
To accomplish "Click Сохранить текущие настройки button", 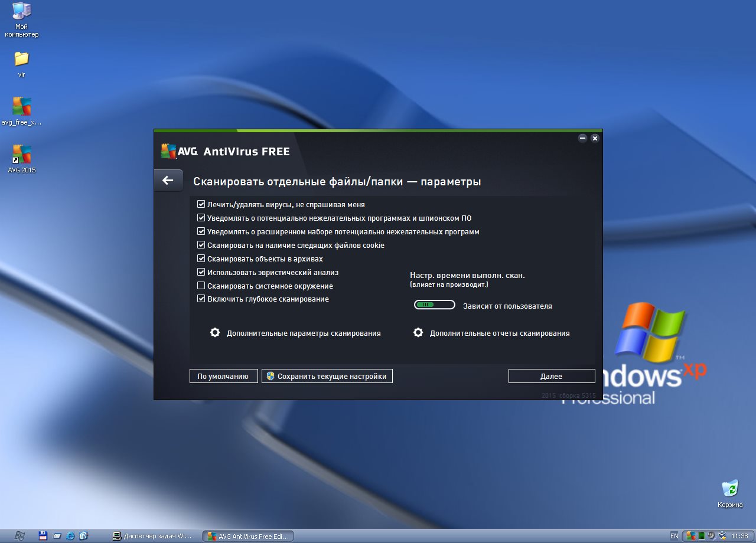I will point(327,376).
